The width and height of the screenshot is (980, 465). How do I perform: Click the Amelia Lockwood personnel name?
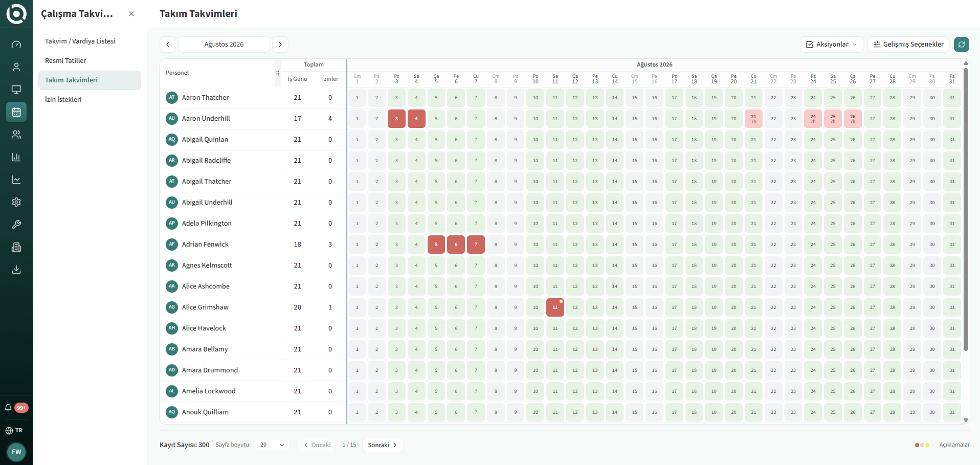pos(209,391)
